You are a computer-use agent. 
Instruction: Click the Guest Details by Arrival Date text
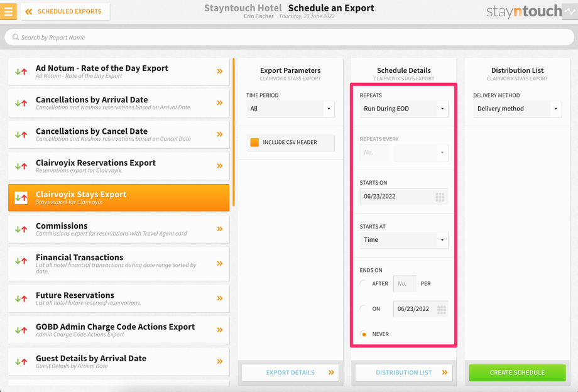click(x=90, y=358)
